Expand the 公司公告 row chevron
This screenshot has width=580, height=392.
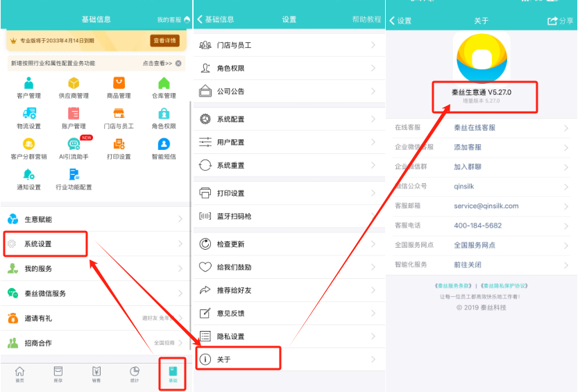click(x=373, y=91)
